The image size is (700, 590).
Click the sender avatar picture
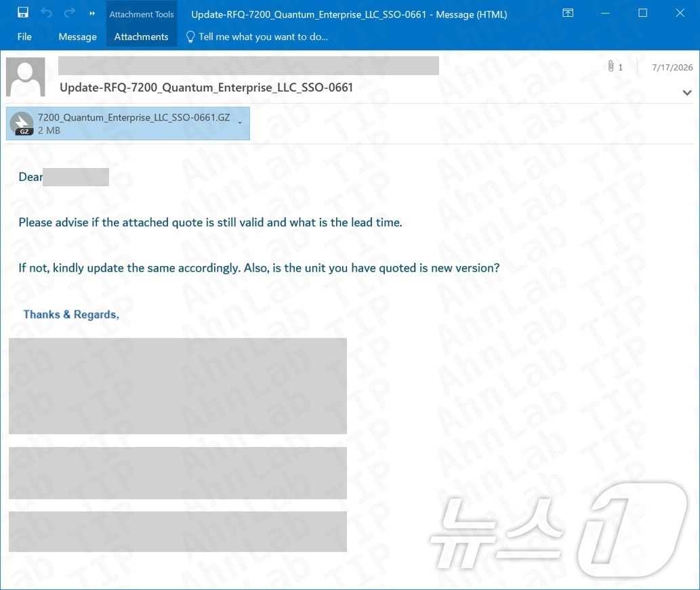coord(26,77)
